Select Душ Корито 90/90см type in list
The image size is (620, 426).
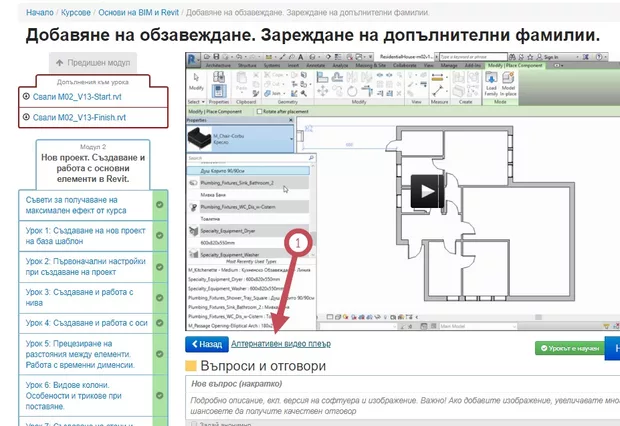click(248, 171)
